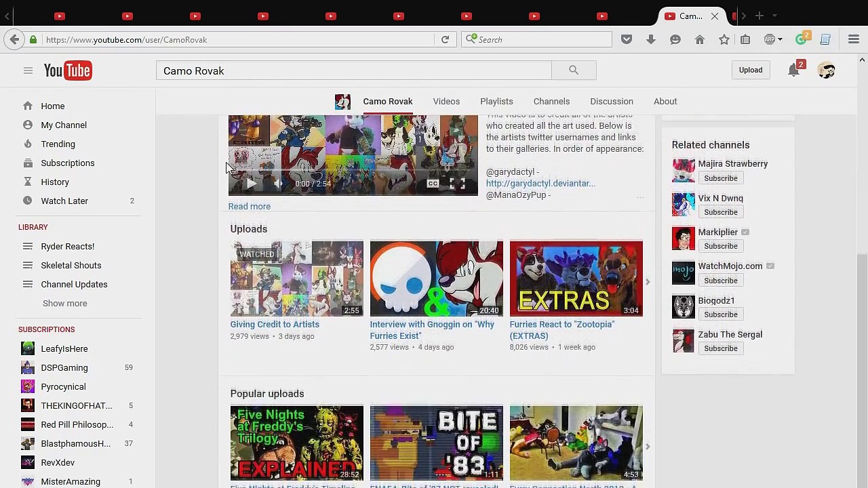Subscribe to Majira Strawberry

[720, 178]
